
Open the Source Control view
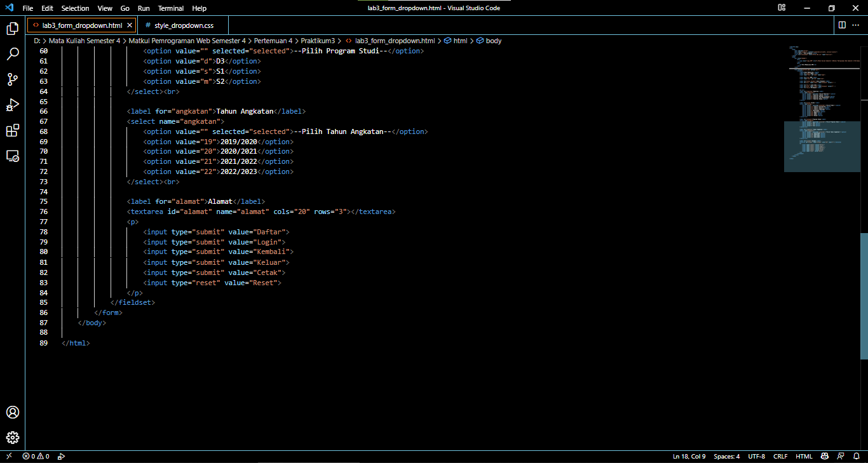coord(13,79)
